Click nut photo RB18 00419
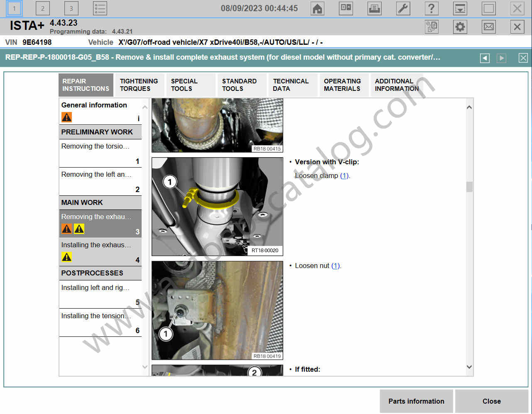532x414 pixels. click(217, 310)
